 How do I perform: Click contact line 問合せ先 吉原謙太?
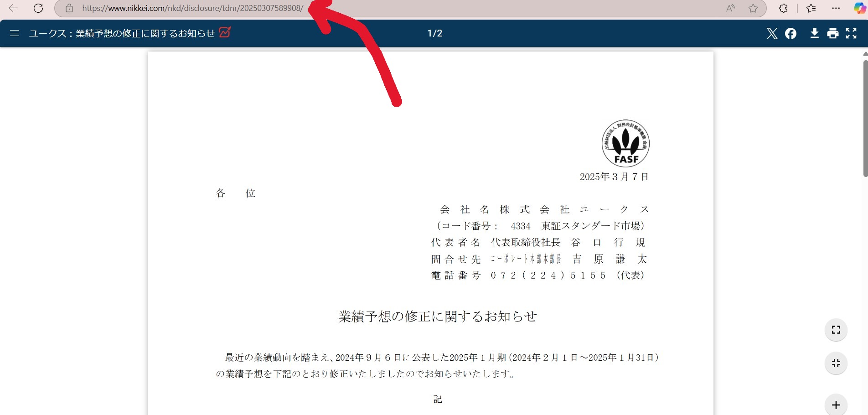[x=539, y=259]
